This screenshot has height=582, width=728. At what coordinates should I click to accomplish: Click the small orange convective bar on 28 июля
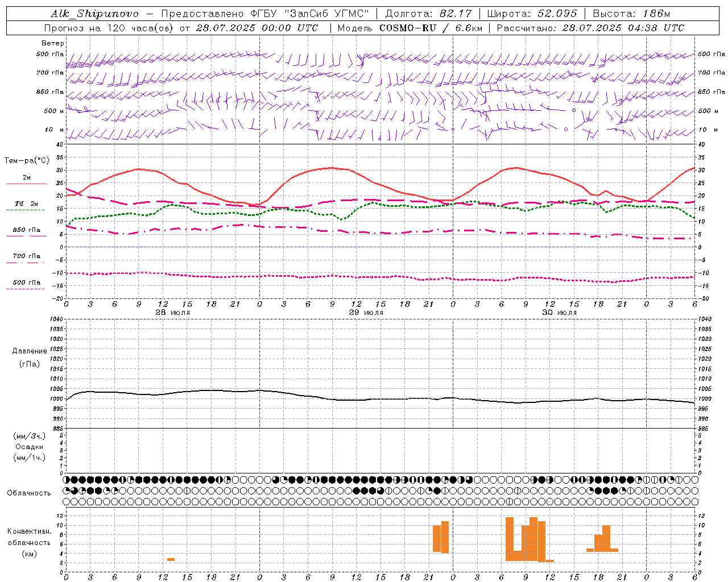171,560
